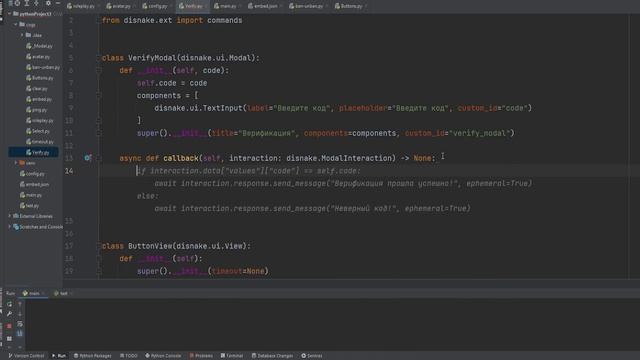
Task: Expand the venv folder arrow
Action: click(x=16, y=163)
